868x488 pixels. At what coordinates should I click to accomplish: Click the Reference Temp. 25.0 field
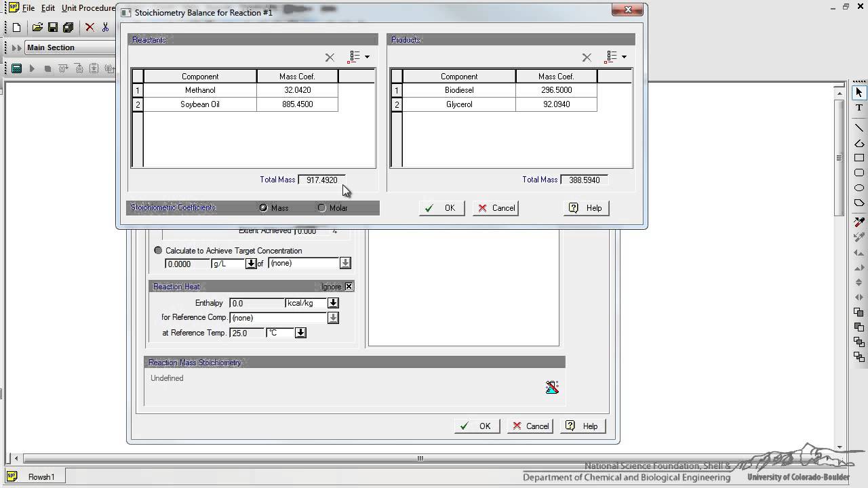click(248, 333)
